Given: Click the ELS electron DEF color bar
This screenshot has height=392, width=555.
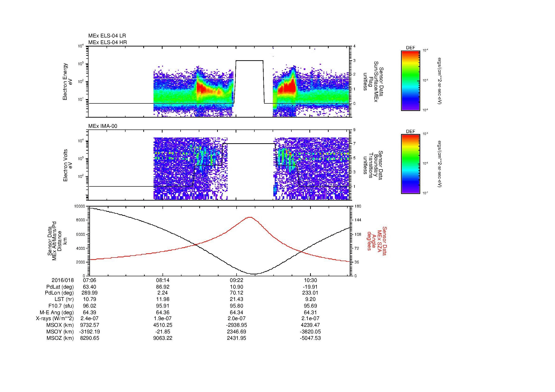Looking at the screenshot, I should 410,80.
